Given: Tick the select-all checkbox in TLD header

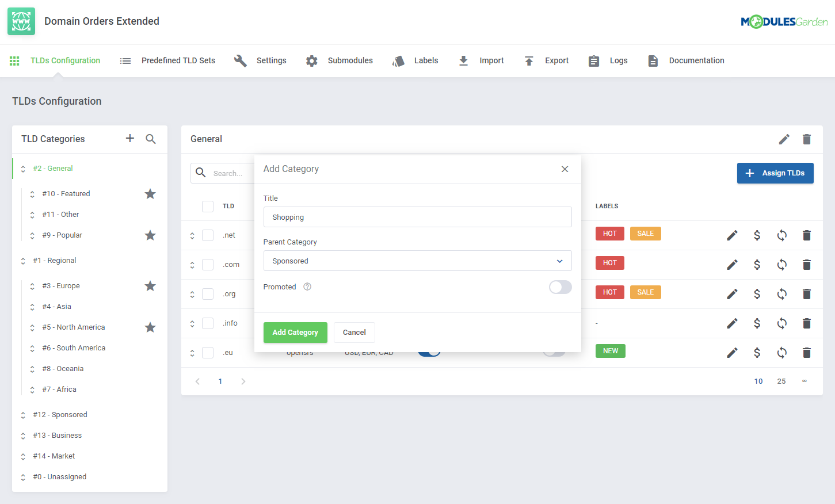Looking at the screenshot, I should pyautogui.click(x=208, y=206).
